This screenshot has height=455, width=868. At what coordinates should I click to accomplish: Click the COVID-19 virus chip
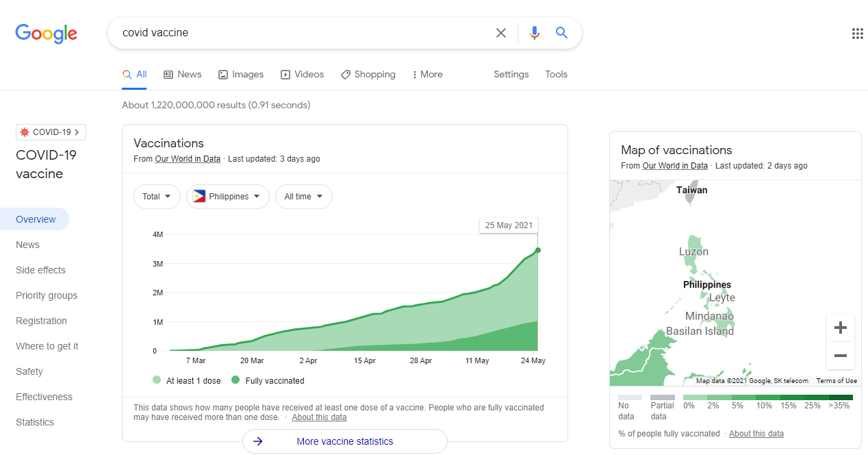(x=51, y=132)
